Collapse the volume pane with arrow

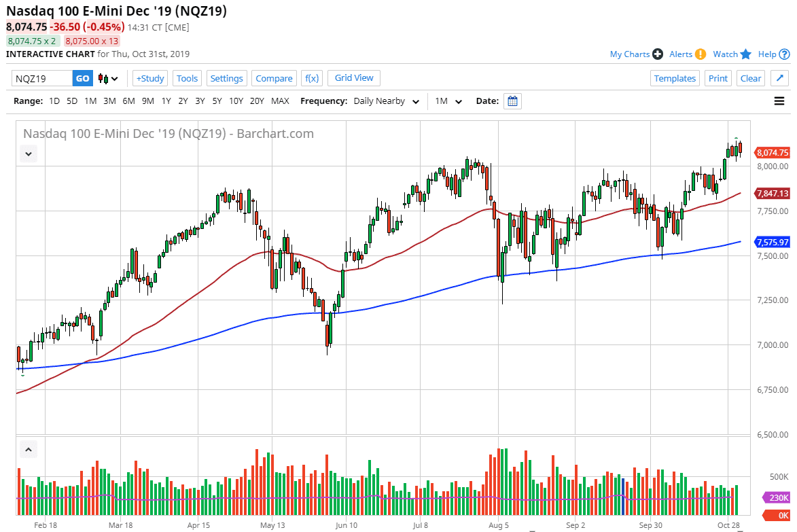pos(29,450)
